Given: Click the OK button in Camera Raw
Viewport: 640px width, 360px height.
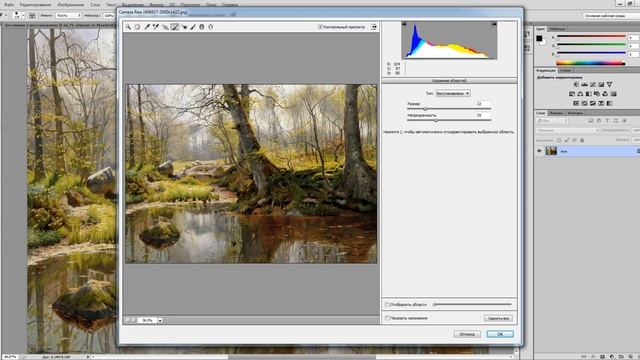Looking at the screenshot, I should [x=500, y=334].
